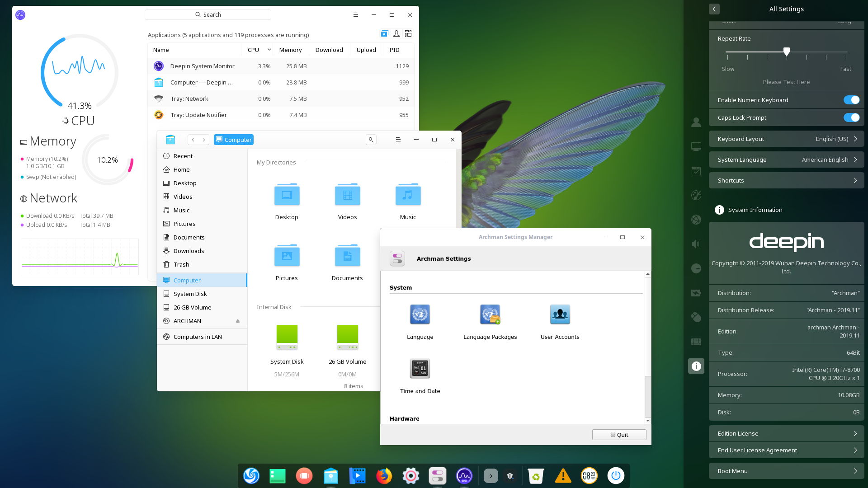Image resolution: width=868 pixels, height=488 pixels.
Task: Click the Quit button in Archman Settings
Action: pos(619,435)
